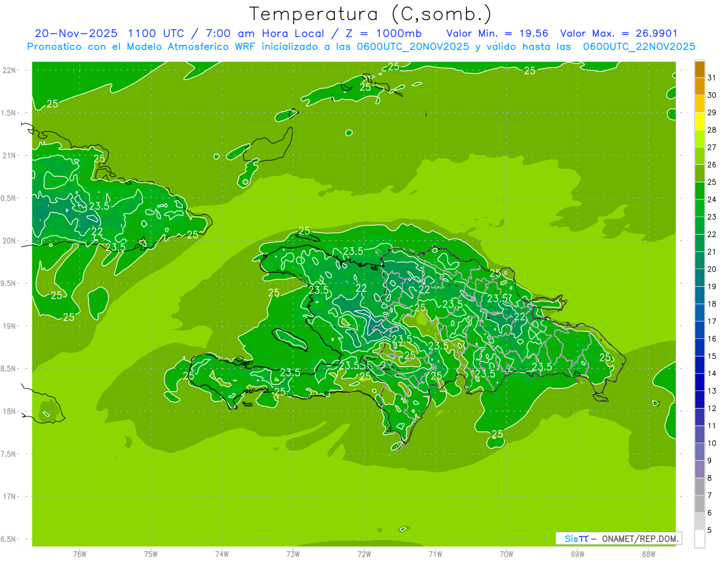Click the color scale label "17"
Viewport: 728px width, 562px height.
pos(712,321)
